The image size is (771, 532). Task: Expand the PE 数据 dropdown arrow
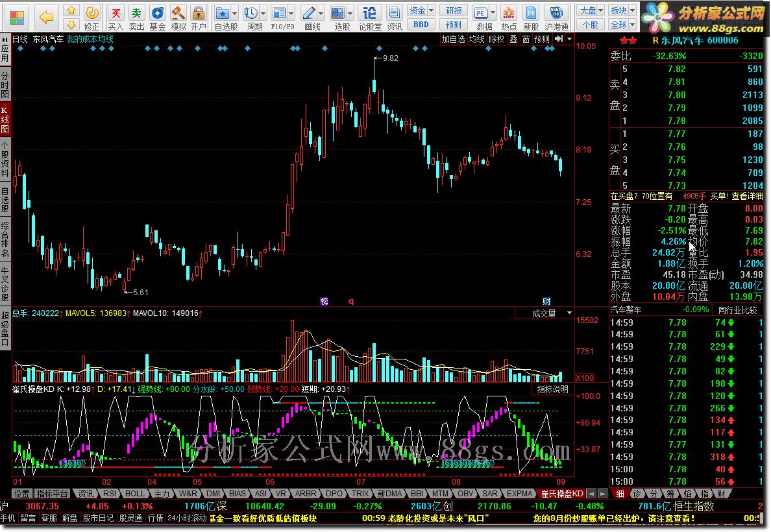(x=493, y=13)
